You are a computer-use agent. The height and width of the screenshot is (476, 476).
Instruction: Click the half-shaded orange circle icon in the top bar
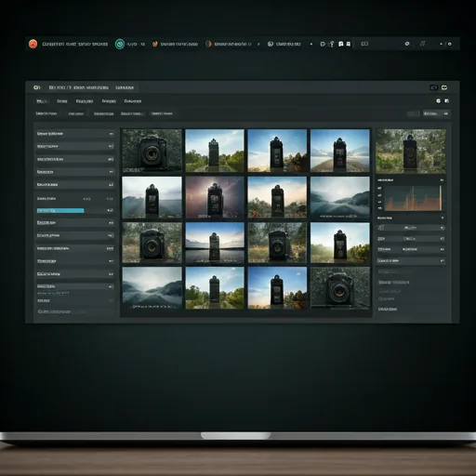208,44
